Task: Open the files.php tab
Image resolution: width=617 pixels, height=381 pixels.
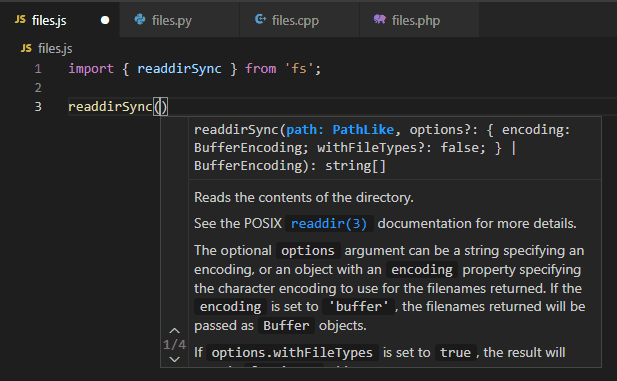Action: point(419,20)
